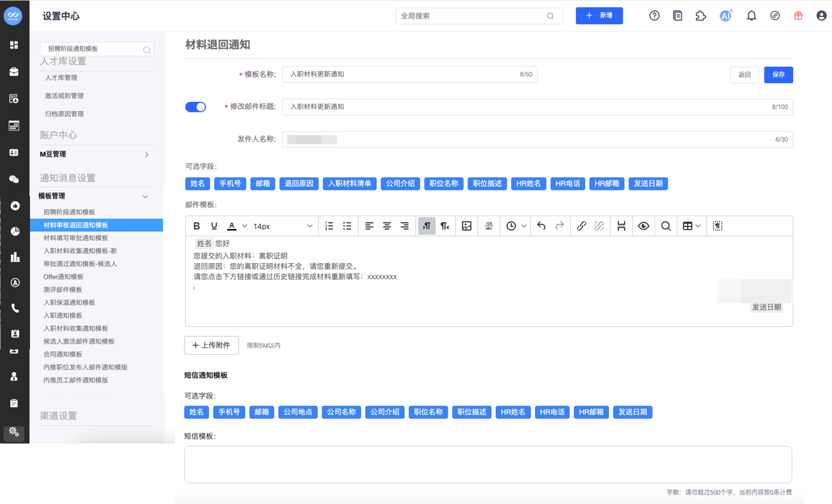Open Offer通知模板

tap(63, 277)
